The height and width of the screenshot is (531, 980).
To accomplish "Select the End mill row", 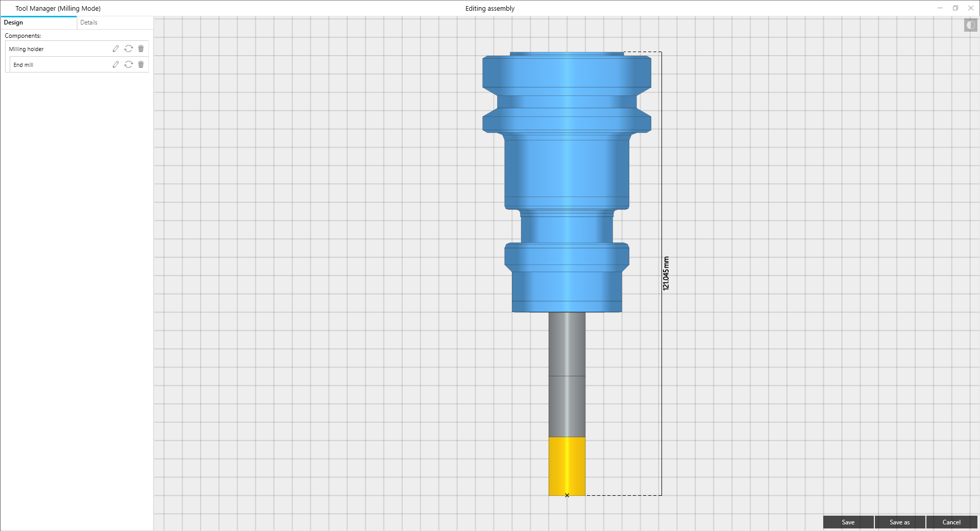I will [x=79, y=65].
